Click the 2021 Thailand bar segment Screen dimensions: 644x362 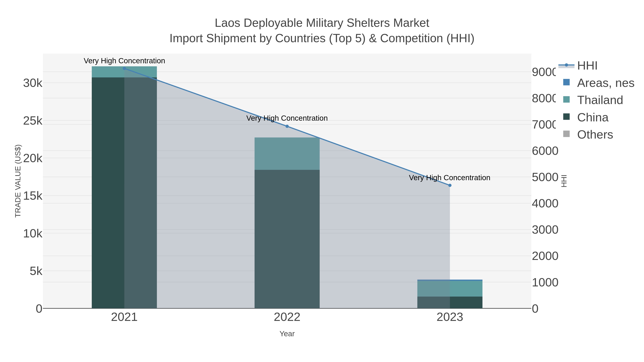point(124,72)
